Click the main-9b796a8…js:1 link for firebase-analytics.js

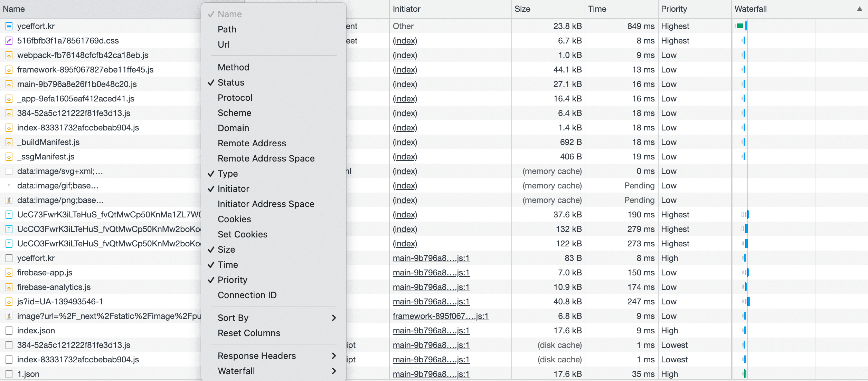point(431,287)
